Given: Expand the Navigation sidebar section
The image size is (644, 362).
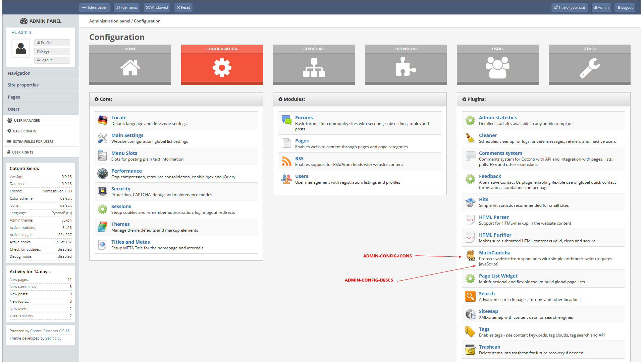Looking at the screenshot, I should [x=19, y=73].
